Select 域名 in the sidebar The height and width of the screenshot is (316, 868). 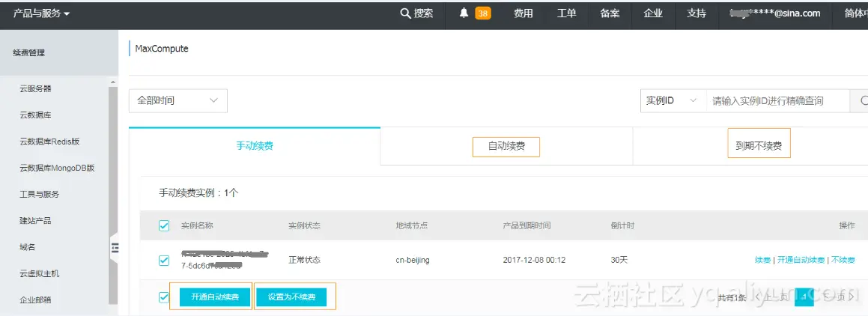tap(28, 247)
